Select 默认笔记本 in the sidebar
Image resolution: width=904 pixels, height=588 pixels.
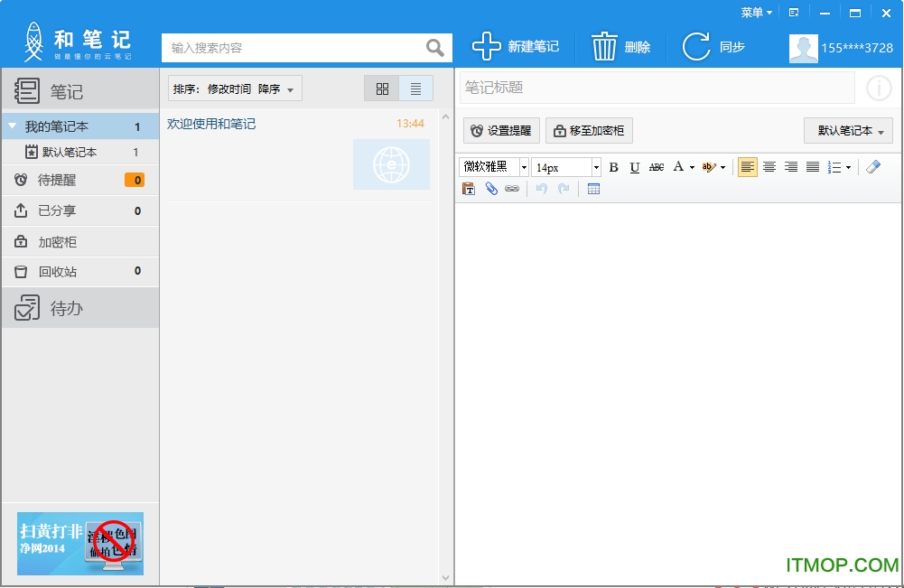pos(80,152)
